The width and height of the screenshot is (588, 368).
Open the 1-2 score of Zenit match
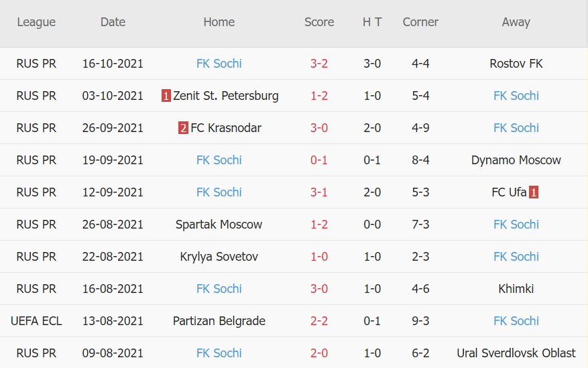point(319,96)
